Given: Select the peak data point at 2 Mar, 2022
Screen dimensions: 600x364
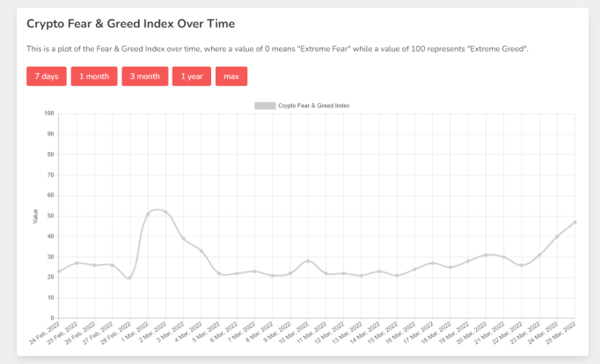Looking at the screenshot, I should (x=165, y=212).
